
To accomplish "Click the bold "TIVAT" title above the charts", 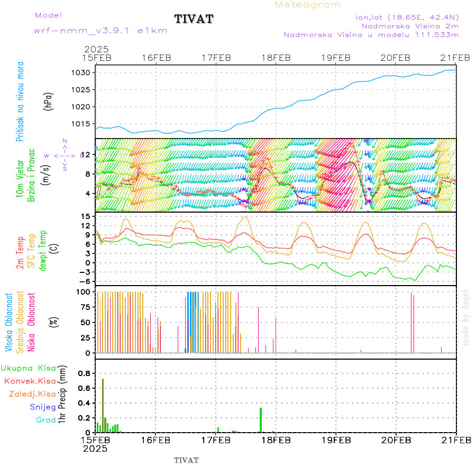I will [x=194, y=19].
